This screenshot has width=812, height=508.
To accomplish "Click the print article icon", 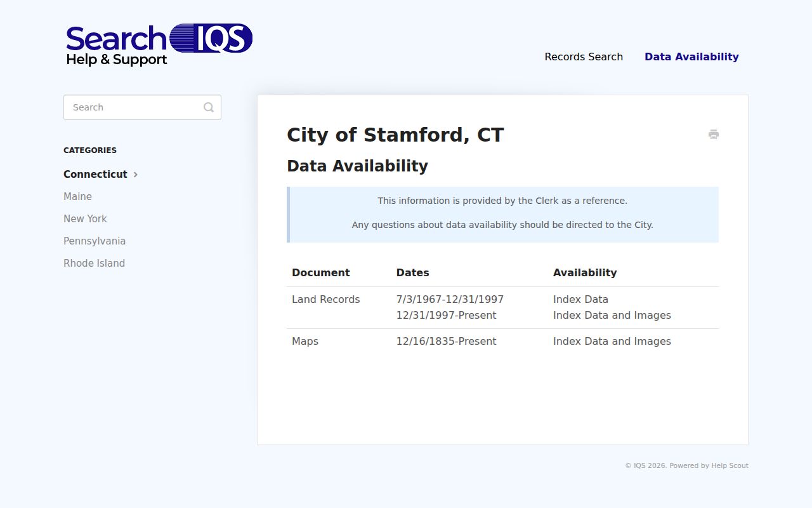I will coord(714,134).
